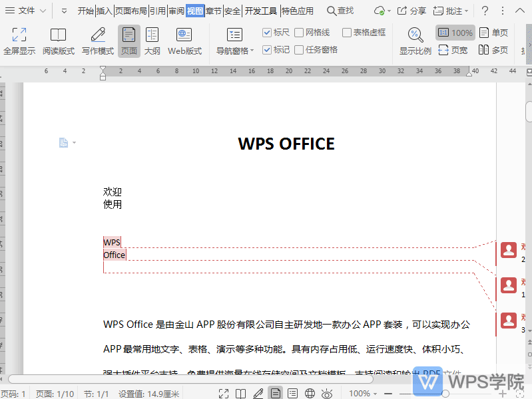Open the more options vertical dots
This screenshot has height=399, width=532.
[503, 11]
